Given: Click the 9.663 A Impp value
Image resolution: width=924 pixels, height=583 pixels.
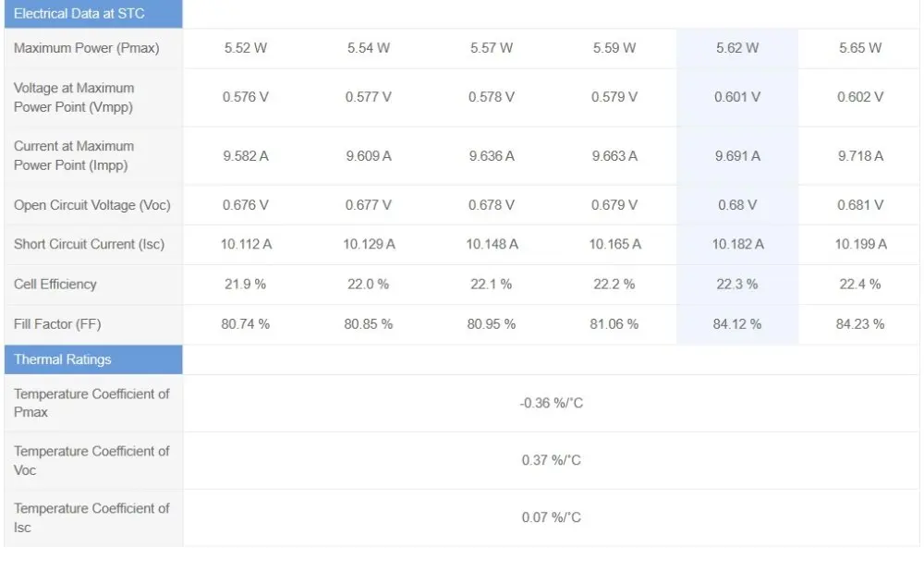Looking at the screenshot, I should pyautogui.click(x=614, y=156).
